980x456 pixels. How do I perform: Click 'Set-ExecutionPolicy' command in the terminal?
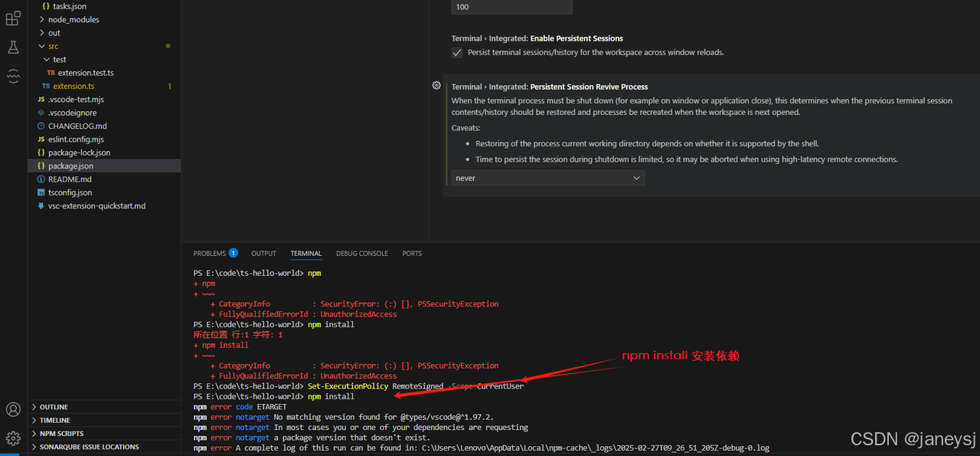(348, 386)
